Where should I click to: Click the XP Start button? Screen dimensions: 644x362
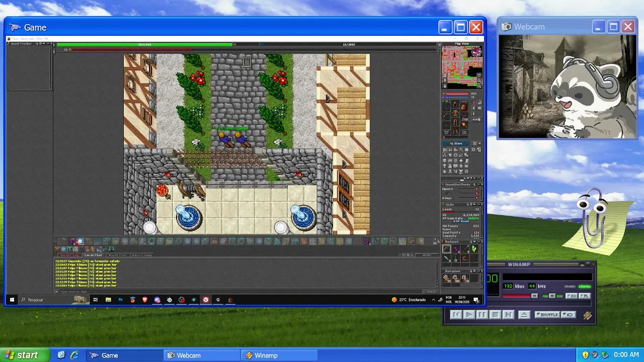click(25, 355)
